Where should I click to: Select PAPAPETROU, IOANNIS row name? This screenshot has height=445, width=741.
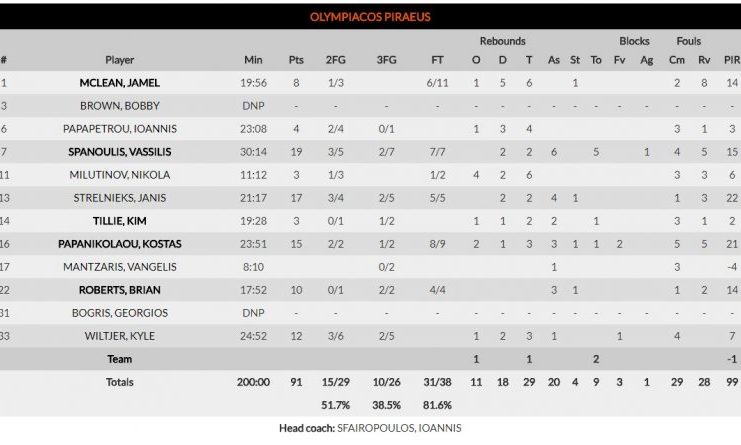(x=119, y=129)
